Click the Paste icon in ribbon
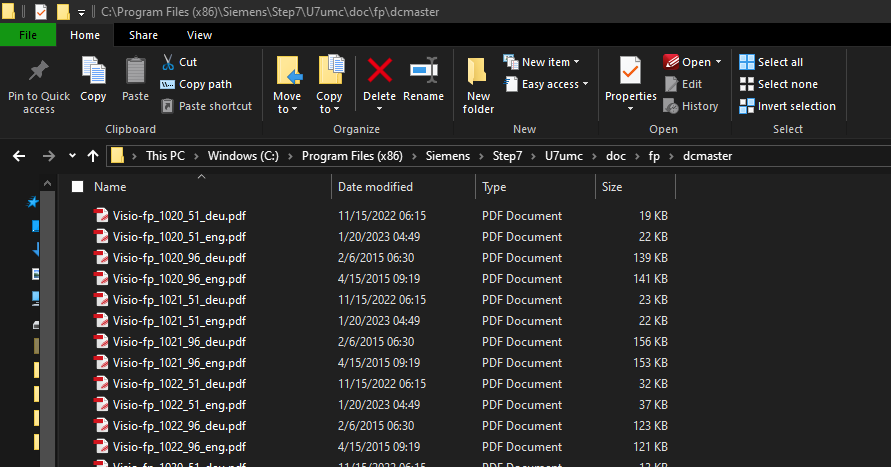The width and height of the screenshot is (891, 467). [135, 73]
